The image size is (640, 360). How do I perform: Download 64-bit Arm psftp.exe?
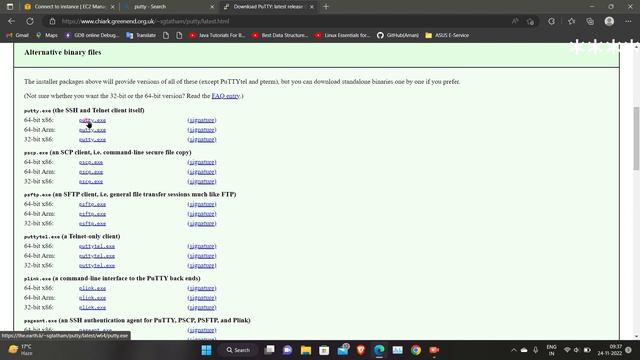tap(92, 214)
